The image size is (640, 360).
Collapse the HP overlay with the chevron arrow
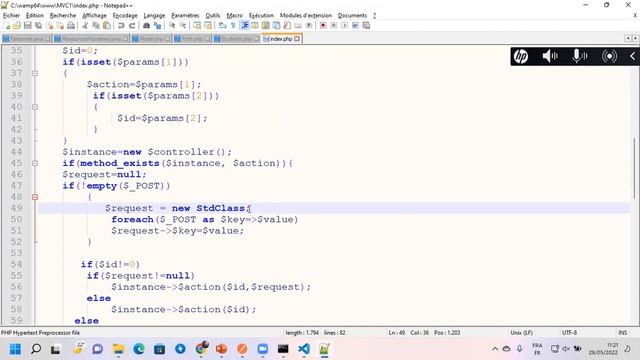[x=632, y=56]
